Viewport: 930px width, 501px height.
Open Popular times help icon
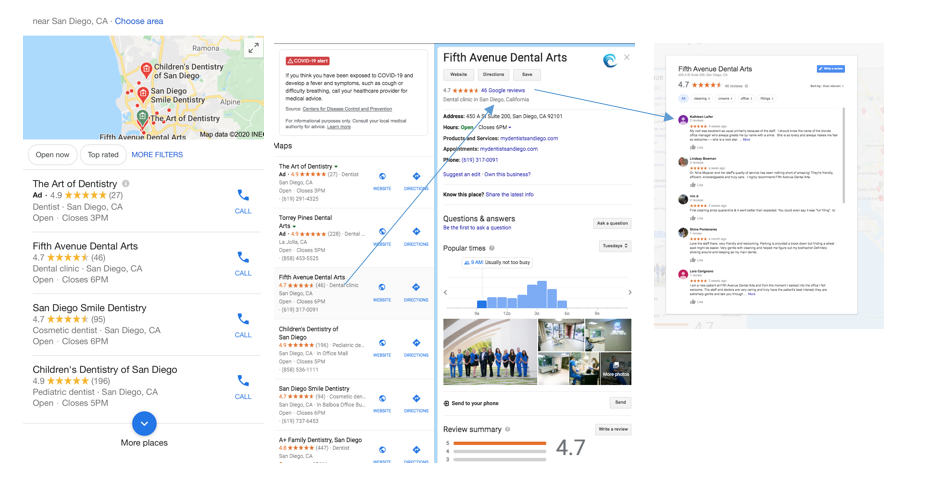(x=492, y=248)
